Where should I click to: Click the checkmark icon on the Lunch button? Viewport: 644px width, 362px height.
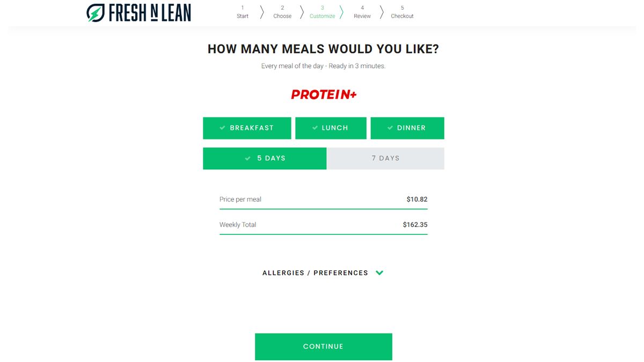click(314, 128)
